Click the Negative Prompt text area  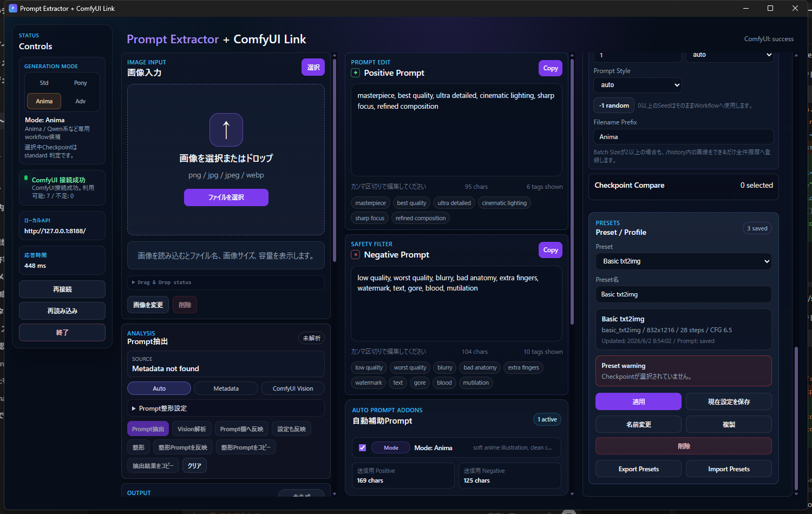456,304
